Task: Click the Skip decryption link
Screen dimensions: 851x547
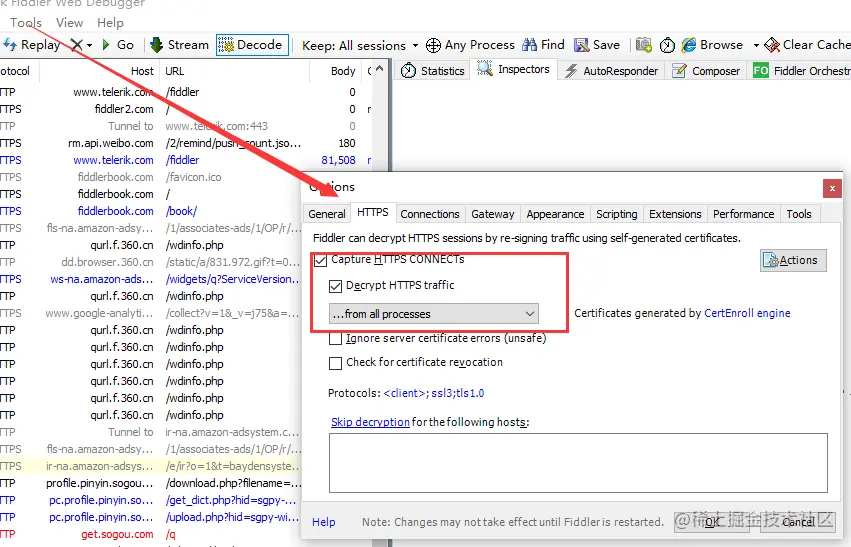Action: (x=370, y=422)
